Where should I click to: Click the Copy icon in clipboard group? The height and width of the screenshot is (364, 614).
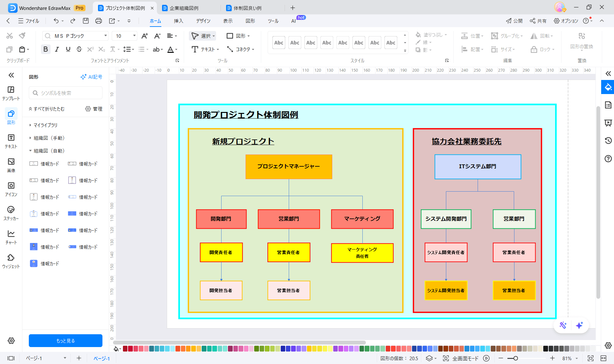tap(10, 49)
